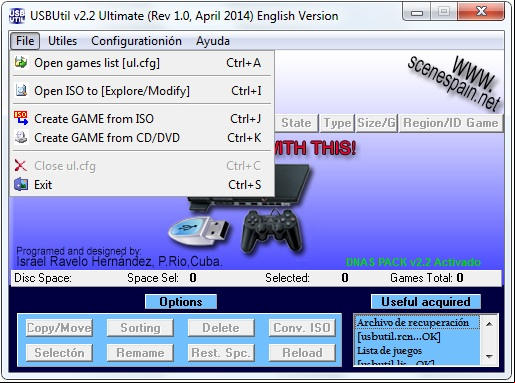Viewport: 515px width, 383px height.
Task: Open the Utiles menu
Action: point(62,41)
